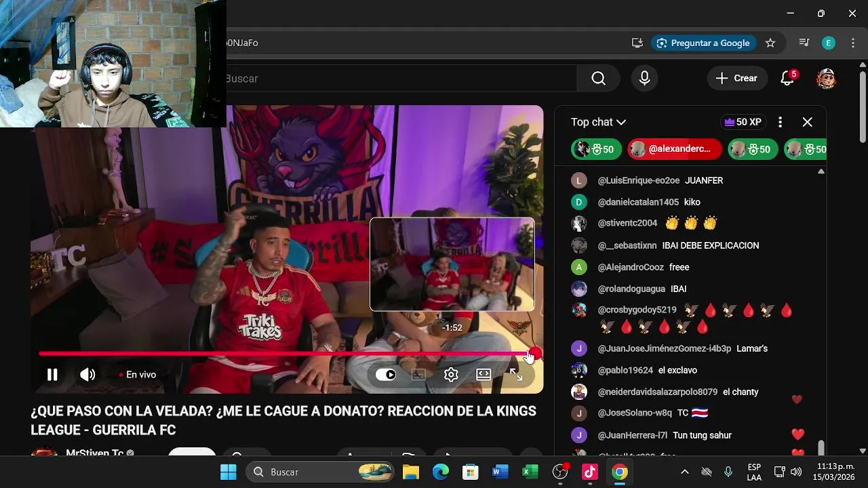Click @JuanJoseJiménezGomez-i4b3p author name
The image size is (868, 488).
pyautogui.click(x=664, y=348)
